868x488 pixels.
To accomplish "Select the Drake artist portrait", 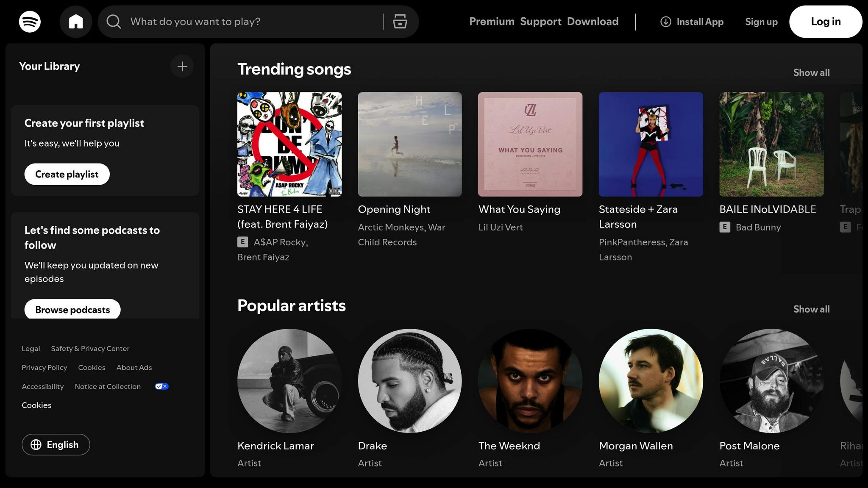I will tap(409, 381).
